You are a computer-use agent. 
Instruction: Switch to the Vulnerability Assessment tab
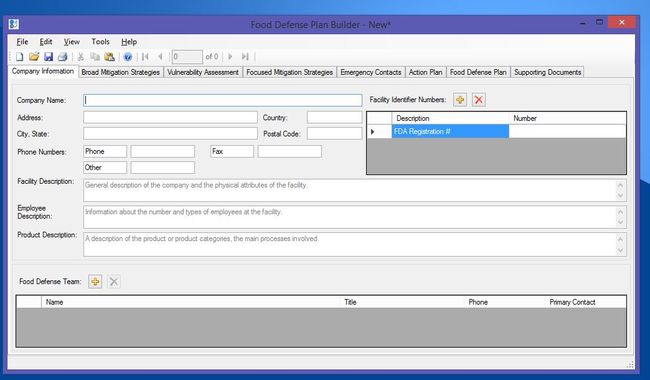(x=203, y=72)
